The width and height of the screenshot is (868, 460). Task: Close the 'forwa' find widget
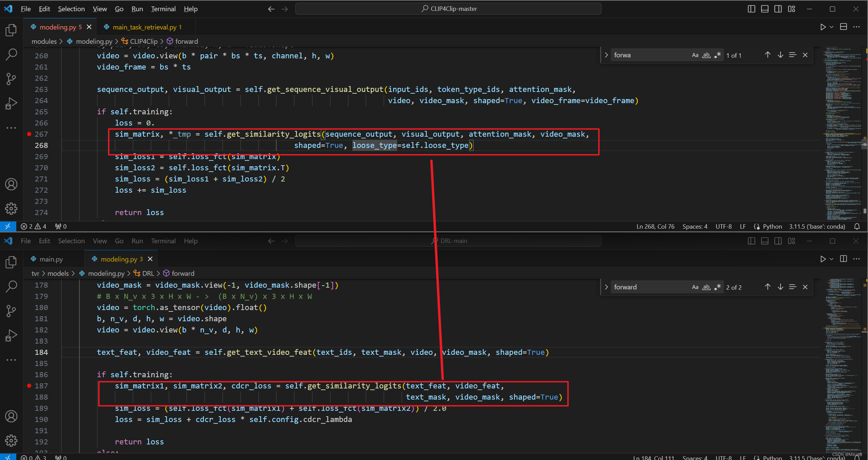[x=805, y=55]
